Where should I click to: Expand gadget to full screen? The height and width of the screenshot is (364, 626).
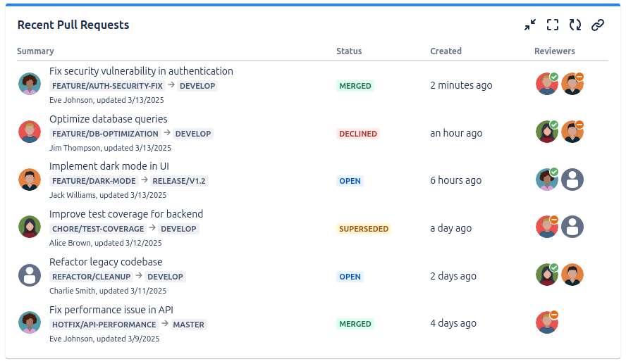[553, 25]
